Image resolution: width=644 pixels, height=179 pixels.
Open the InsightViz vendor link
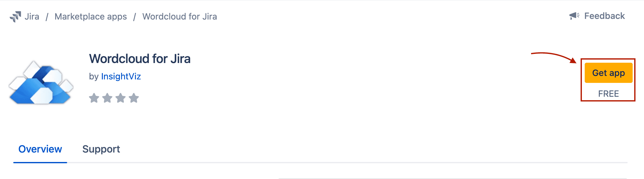tap(121, 77)
